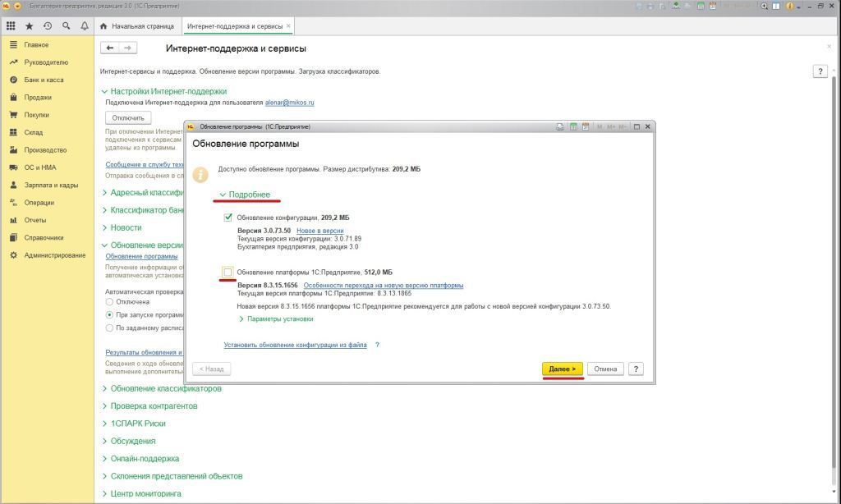Click the panel layout icon in title bar

pos(775,6)
